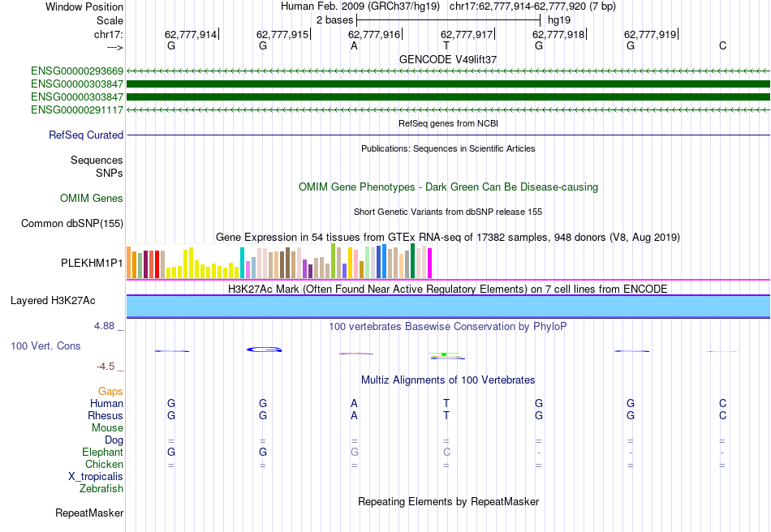
Task: Click the RefSeq genes from NCBI title
Action: click(x=448, y=124)
